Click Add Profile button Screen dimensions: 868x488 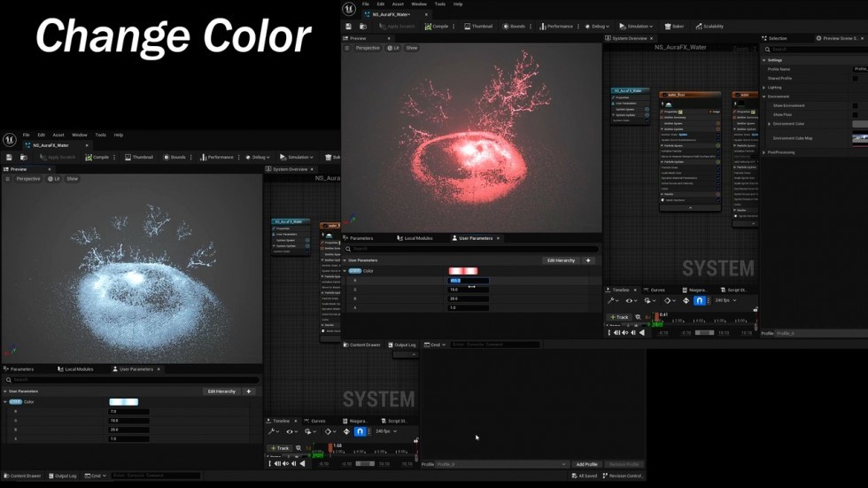[x=586, y=464]
